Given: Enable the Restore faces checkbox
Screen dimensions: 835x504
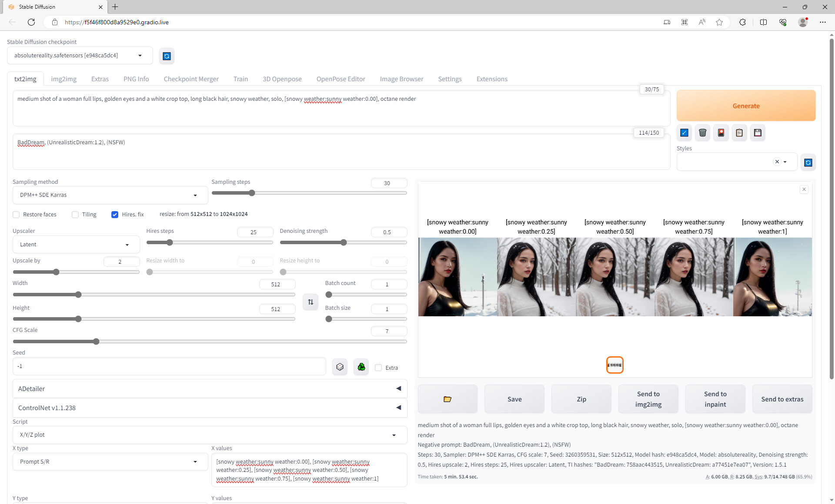Looking at the screenshot, I should click(17, 215).
